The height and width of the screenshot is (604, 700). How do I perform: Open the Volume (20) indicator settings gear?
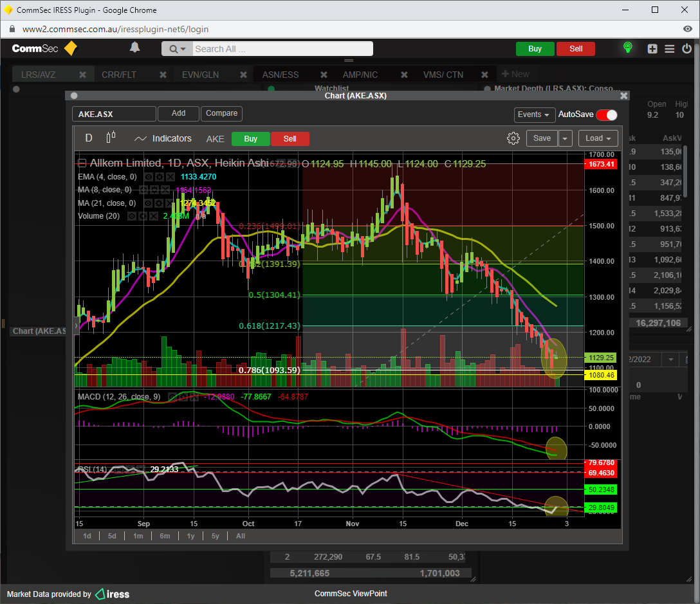[x=142, y=217]
